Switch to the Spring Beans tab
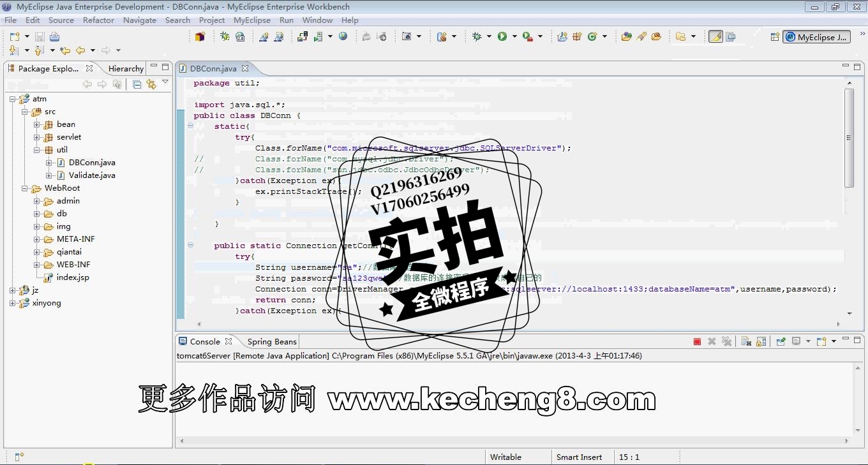 pyautogui.click(x=272, y=342)
